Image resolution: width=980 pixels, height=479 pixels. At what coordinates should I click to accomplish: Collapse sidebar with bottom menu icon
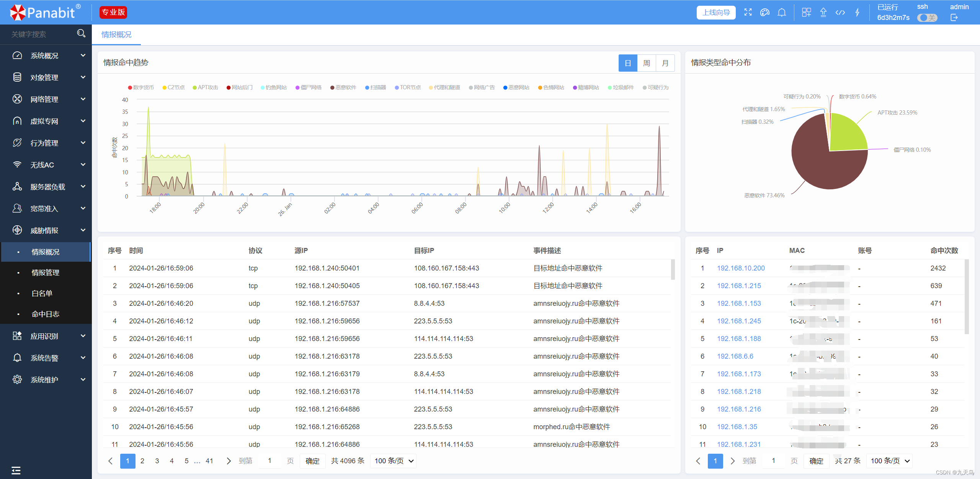click(x=16, y=470)
